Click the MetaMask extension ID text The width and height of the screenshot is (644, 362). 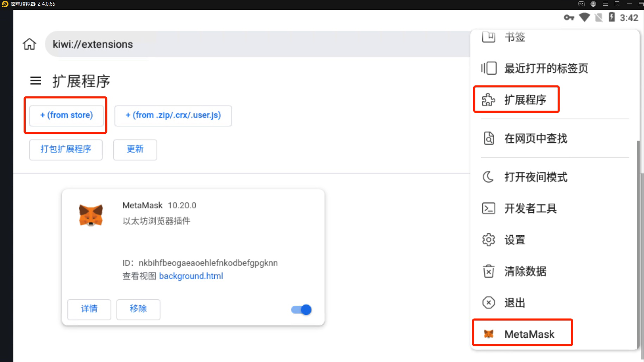pyautogui.click(x=200, y=263)
